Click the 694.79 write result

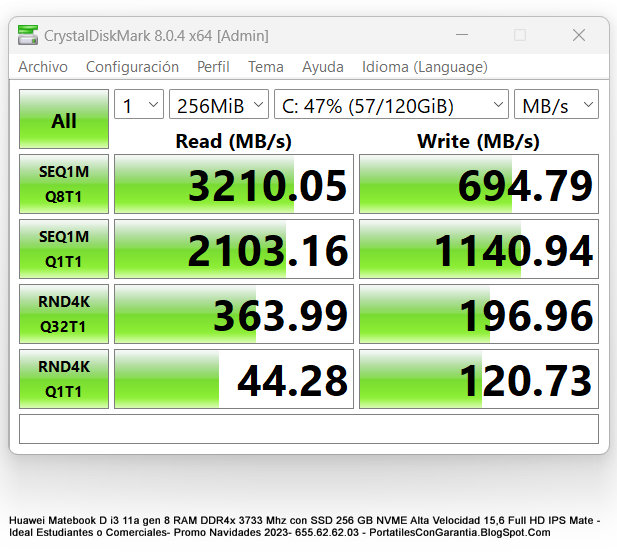479,184
